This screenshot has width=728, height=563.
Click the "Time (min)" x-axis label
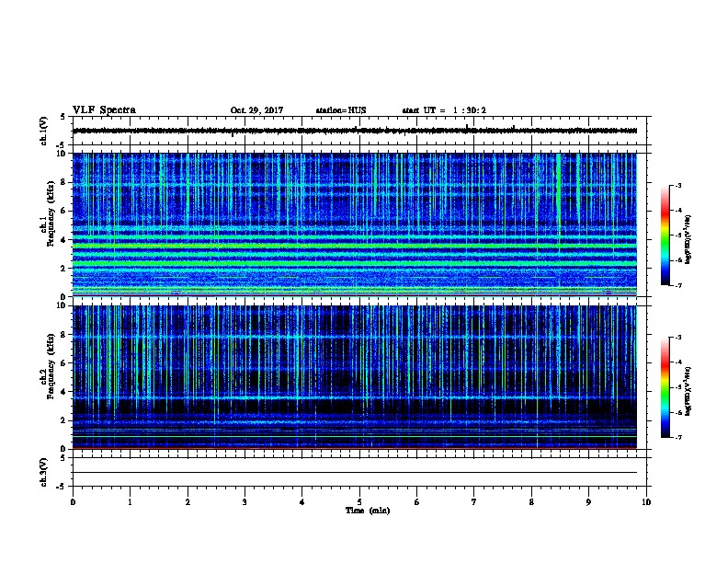click(x=368, y=511)
